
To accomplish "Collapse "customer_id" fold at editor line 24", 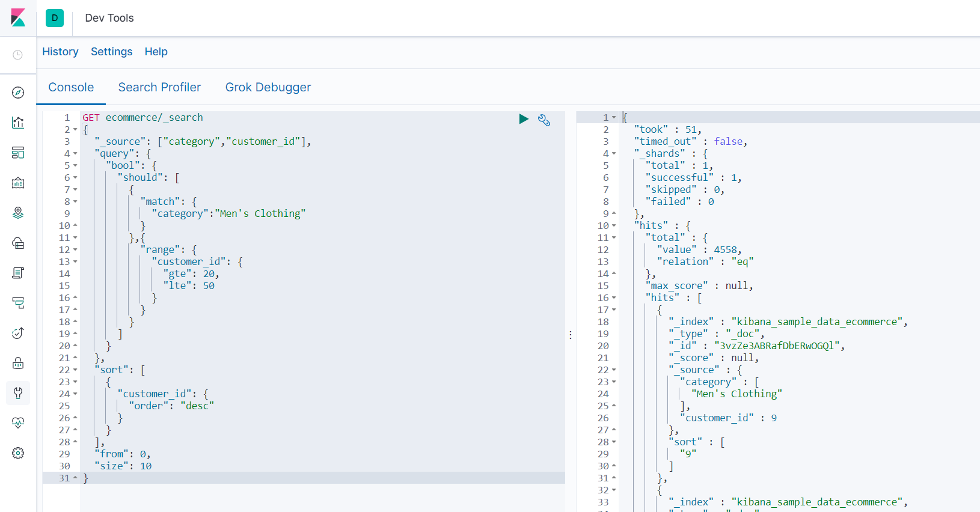I will (x=75, y=394).
